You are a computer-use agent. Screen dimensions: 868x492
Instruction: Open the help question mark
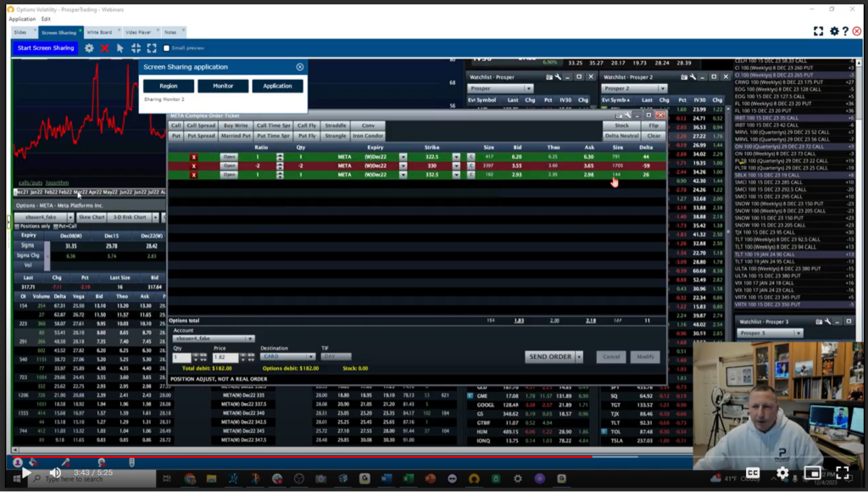(x=845, y=31)
